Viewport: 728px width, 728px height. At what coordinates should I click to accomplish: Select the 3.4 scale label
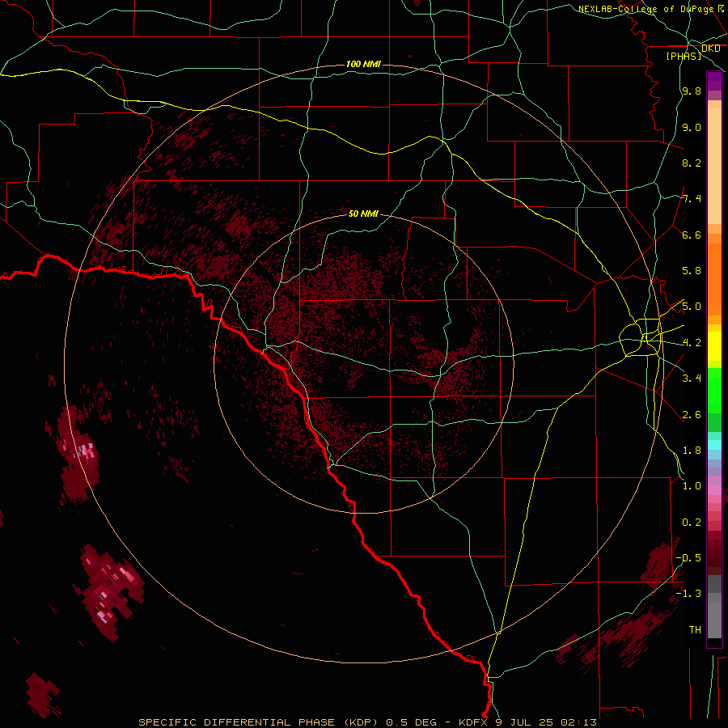(x=692, y=379)
